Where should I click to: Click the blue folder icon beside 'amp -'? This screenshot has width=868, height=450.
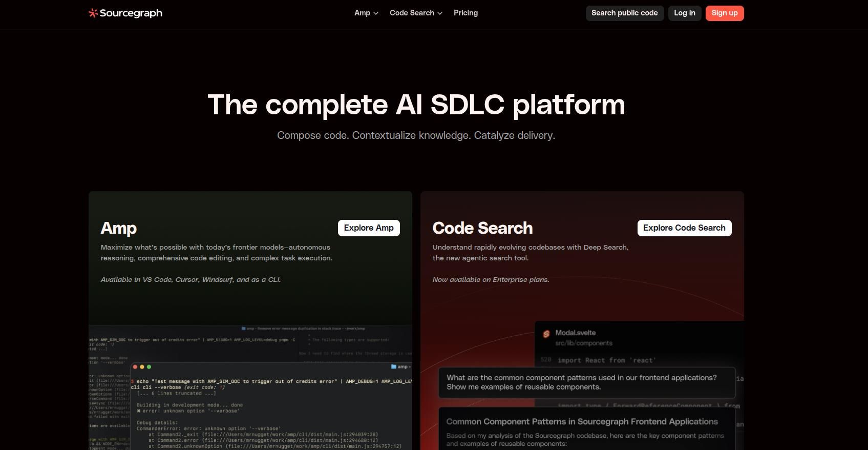pos(393,367)
